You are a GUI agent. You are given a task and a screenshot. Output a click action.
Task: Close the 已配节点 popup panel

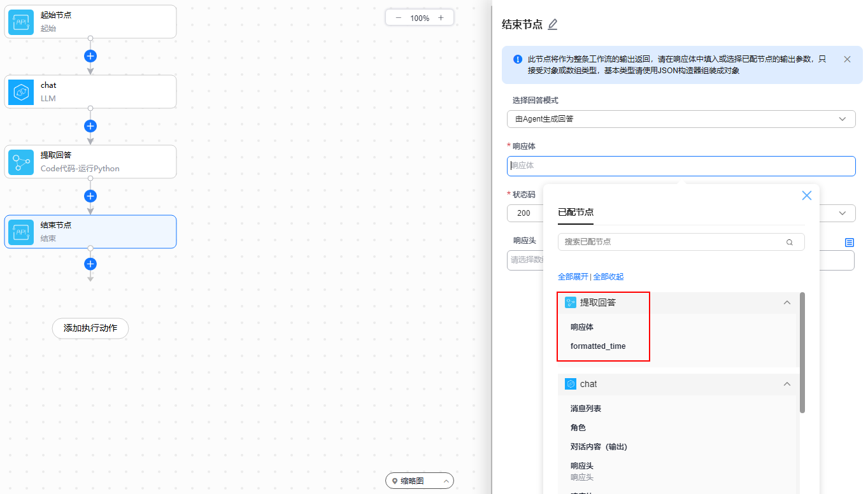[806, 195]
